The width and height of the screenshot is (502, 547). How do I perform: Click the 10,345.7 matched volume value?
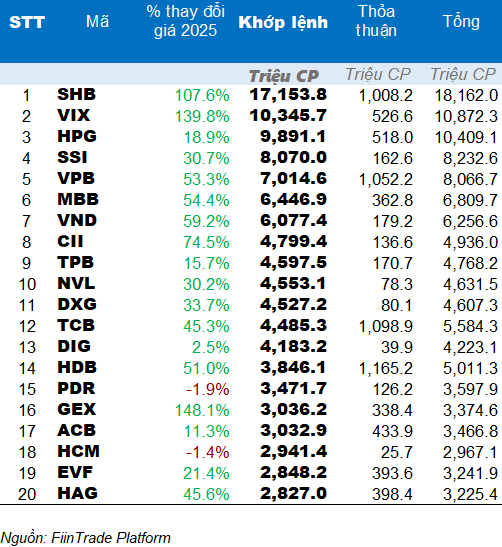(288, 116)
